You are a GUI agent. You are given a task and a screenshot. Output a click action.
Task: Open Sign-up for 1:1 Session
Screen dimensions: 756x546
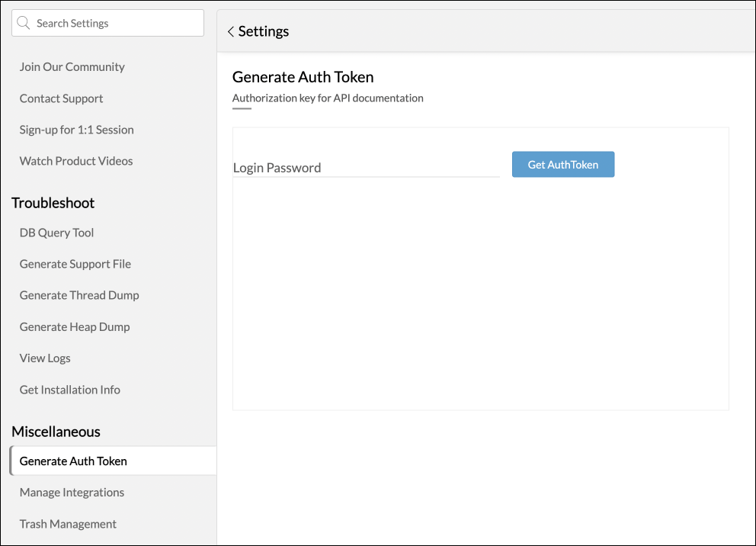tap(76, 130)
